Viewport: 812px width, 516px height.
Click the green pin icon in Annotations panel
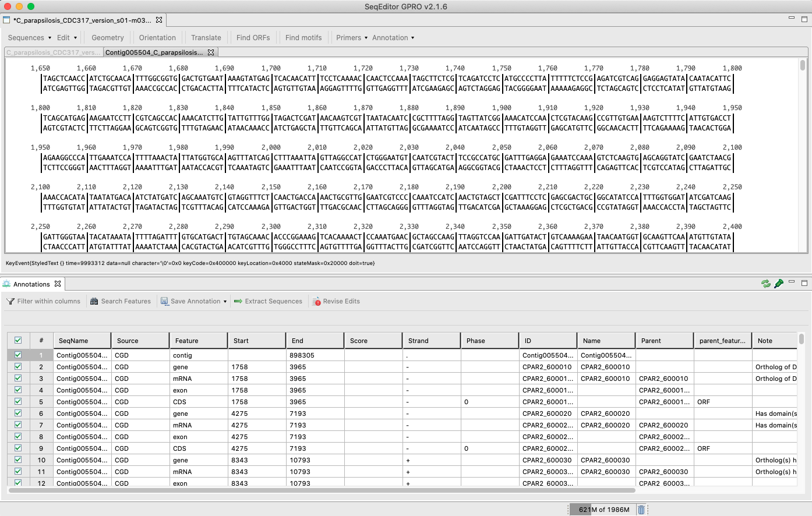779,284
